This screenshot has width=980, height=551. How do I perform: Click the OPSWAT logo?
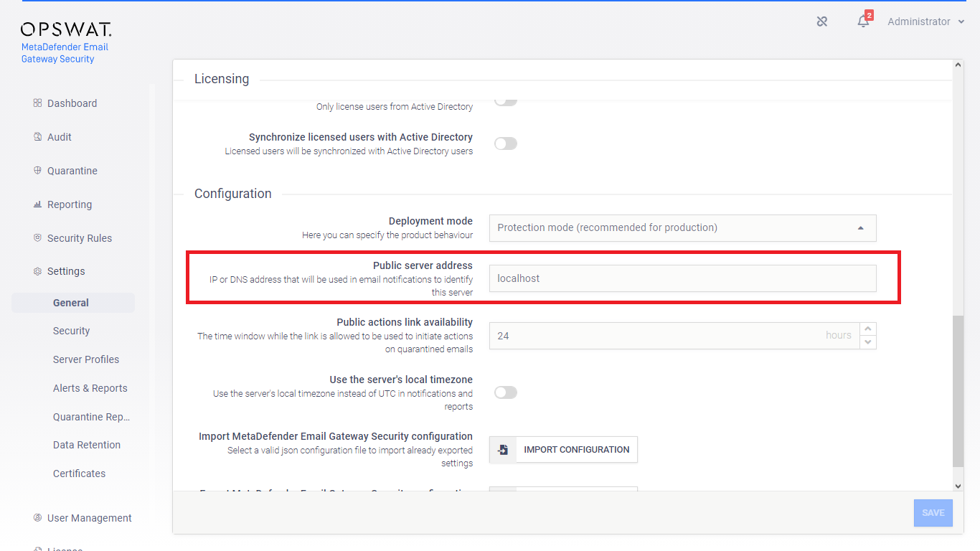[x=66, y=29]
